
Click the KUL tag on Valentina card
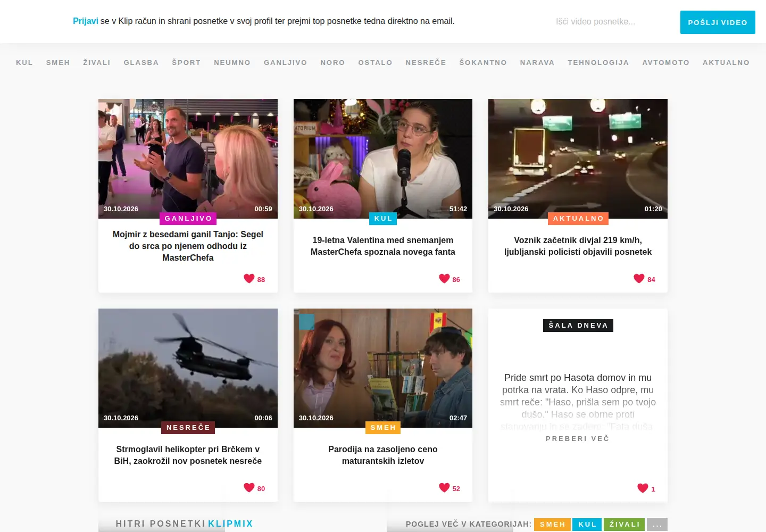pos(383,219)
